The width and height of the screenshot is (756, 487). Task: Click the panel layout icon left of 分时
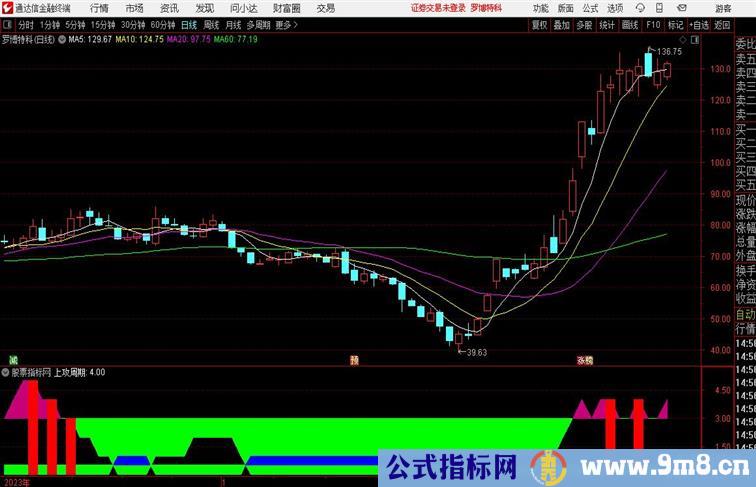[x=8, y=24]
